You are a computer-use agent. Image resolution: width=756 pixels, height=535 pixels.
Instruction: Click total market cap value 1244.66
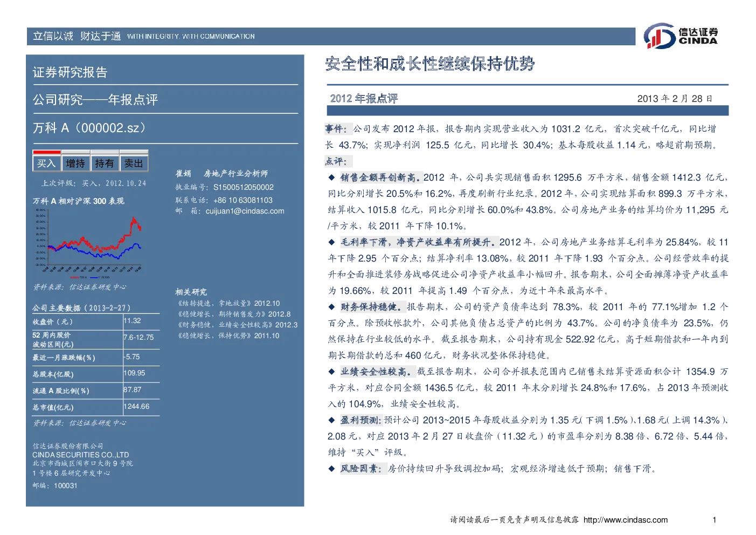point(136,406)
